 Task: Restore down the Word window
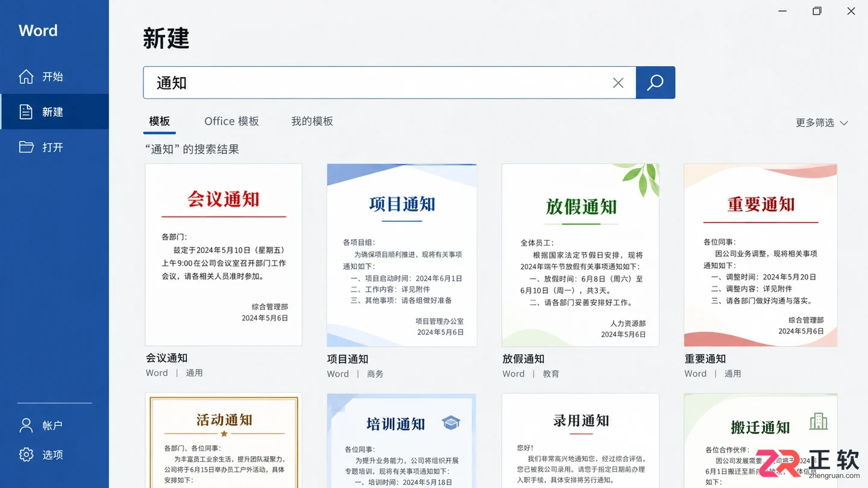817,11
